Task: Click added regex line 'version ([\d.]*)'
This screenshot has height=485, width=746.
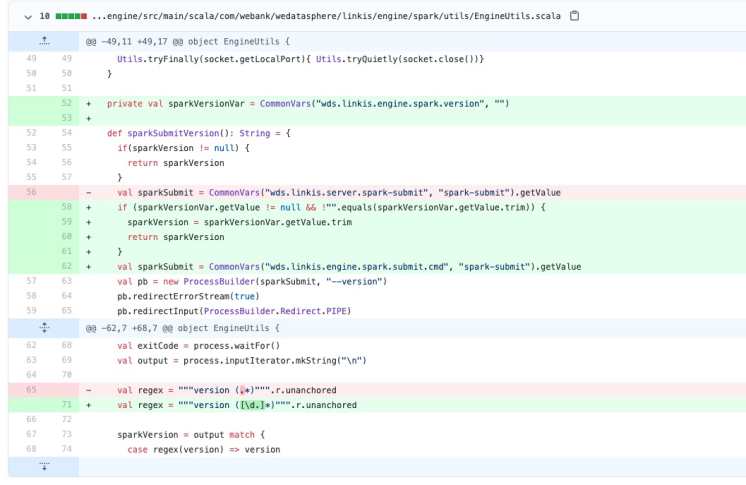Action: point(237,405)
